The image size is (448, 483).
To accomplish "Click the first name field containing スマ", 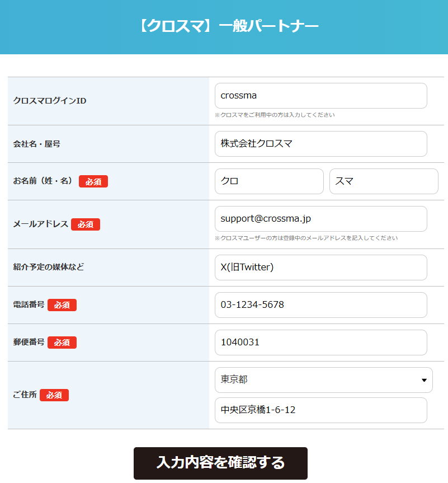I will [384, 181].
